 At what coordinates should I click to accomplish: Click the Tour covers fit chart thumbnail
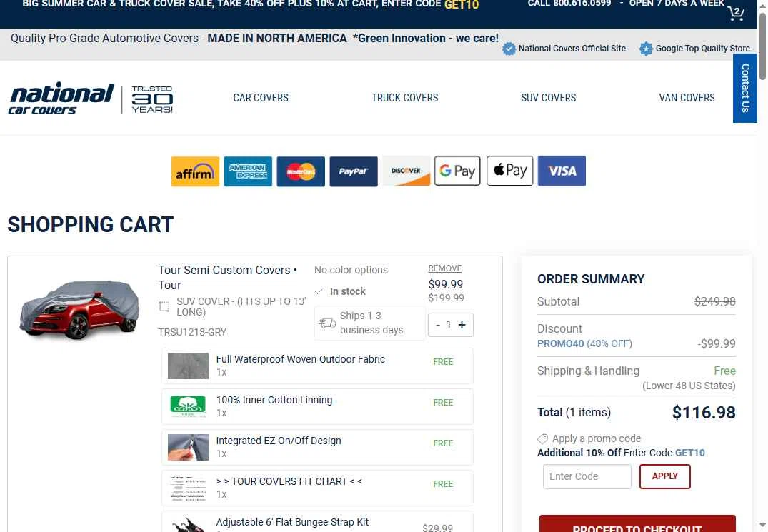[x=188, y=488]
